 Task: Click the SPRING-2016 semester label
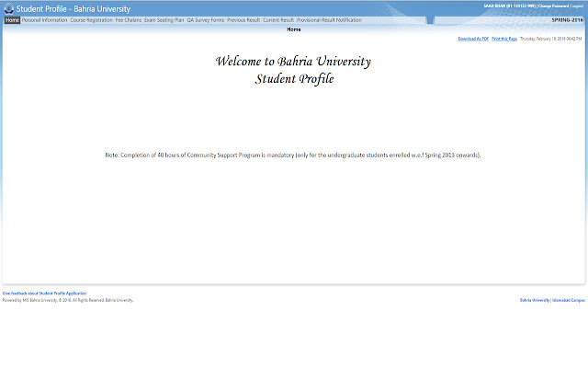[x=568, y=20]
